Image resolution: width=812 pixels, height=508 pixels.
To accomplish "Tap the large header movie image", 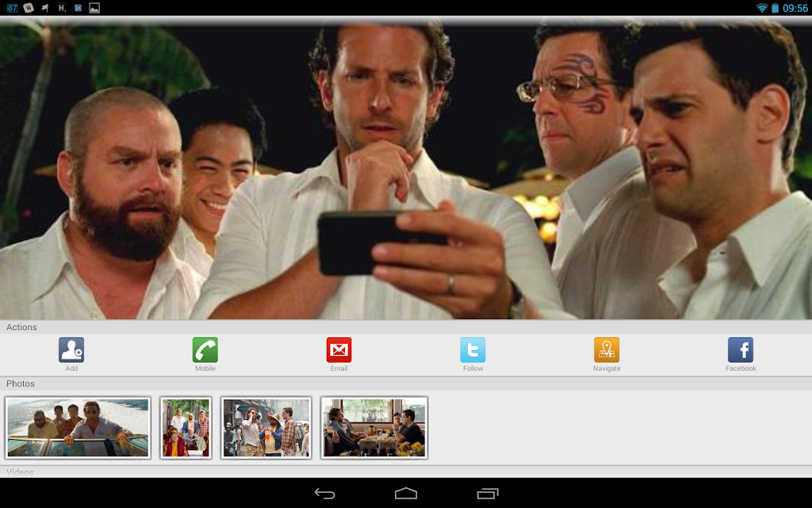I will point(406,170).
